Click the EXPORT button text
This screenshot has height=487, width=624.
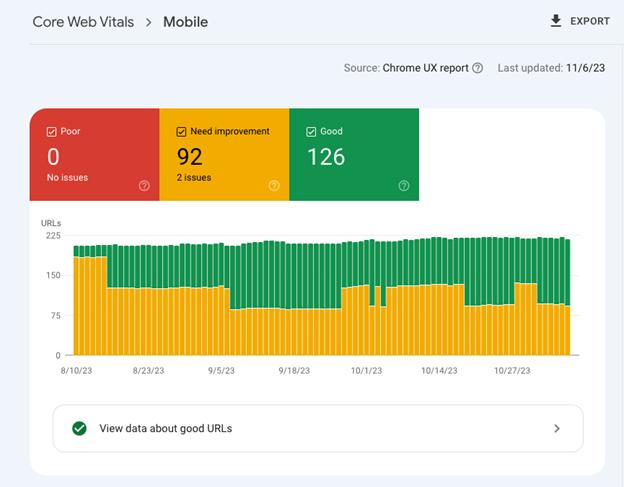590,21
